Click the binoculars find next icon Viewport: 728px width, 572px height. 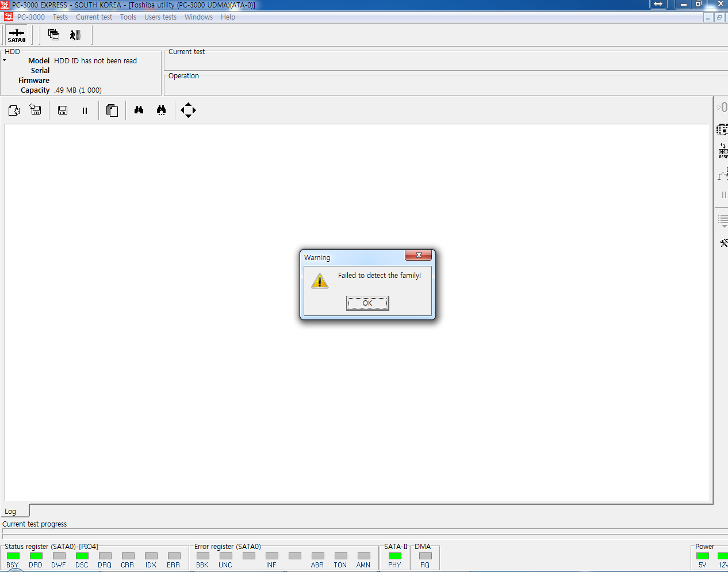(161, 110)
